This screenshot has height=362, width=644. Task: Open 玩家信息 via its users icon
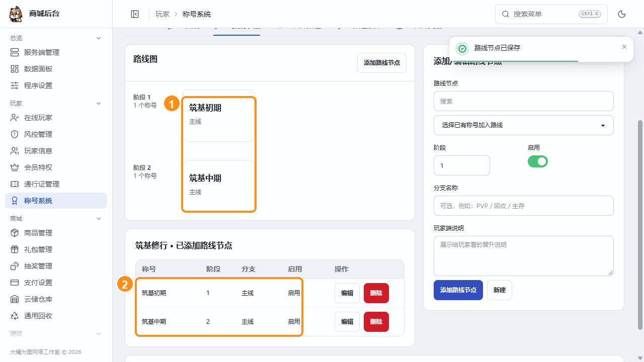pyautogui.click(x=15, y=151)
